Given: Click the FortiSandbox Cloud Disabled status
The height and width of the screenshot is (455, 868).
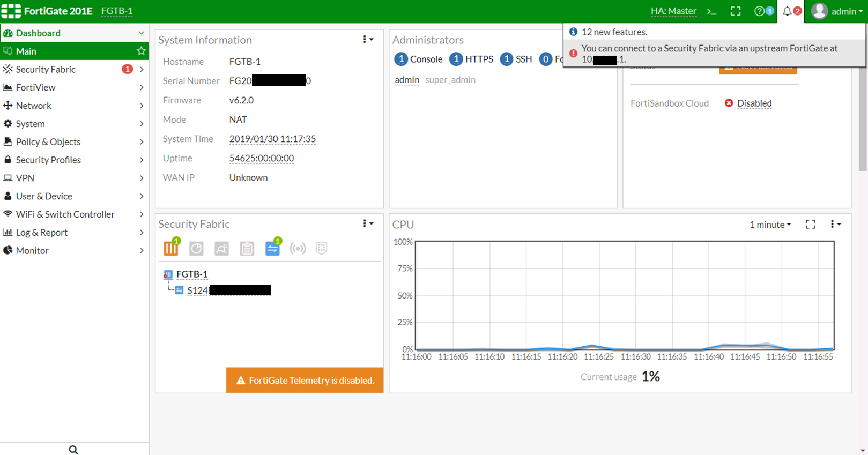Looking at the screenshot, I should (x=754, y=103).
